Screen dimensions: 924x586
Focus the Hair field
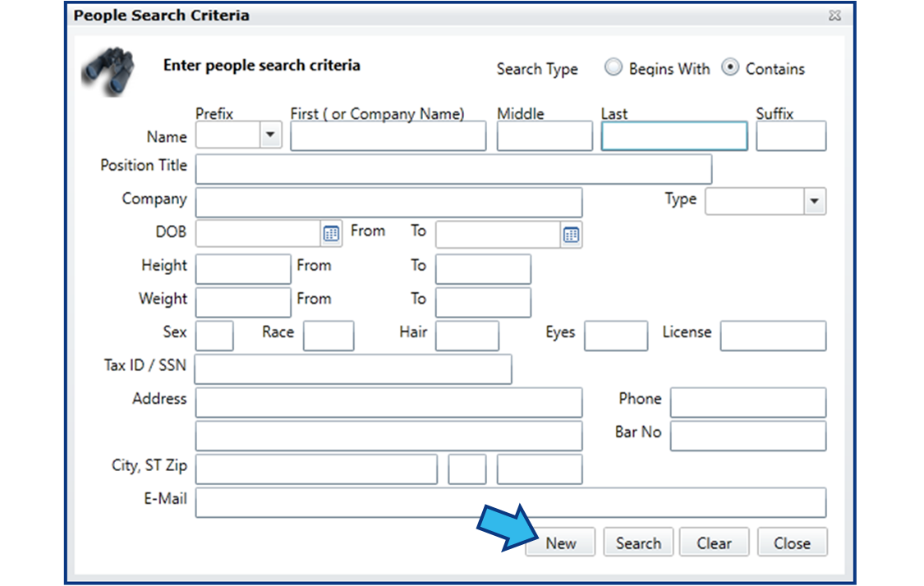[x=467, y=336]
